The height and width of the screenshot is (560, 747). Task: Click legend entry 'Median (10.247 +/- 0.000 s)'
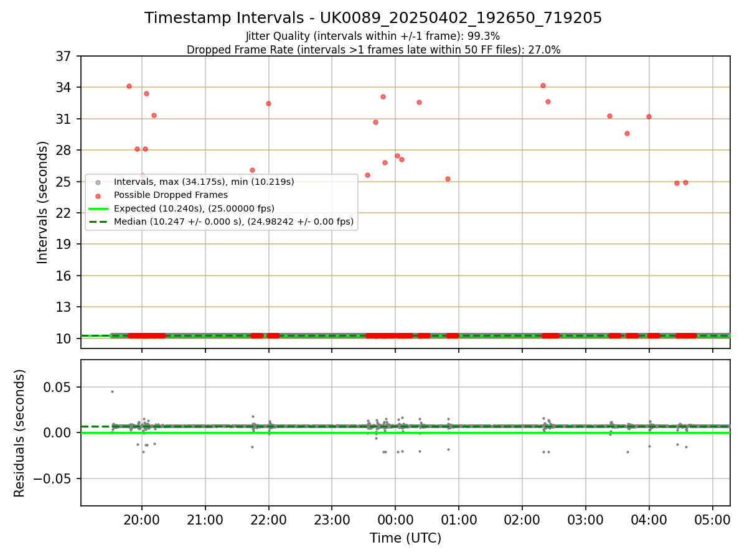click(x=234, y=221)
